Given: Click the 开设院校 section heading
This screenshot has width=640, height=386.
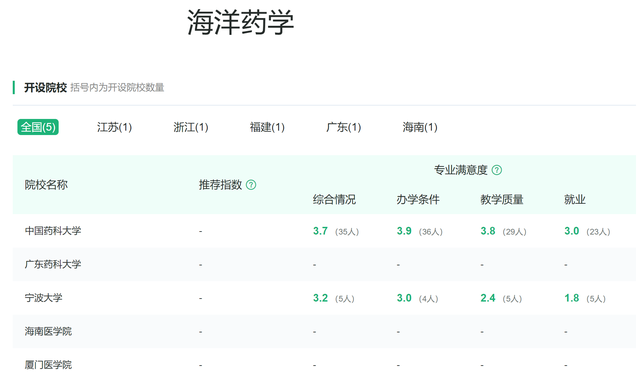Looking at the screenshot, I should click(45, 87).
